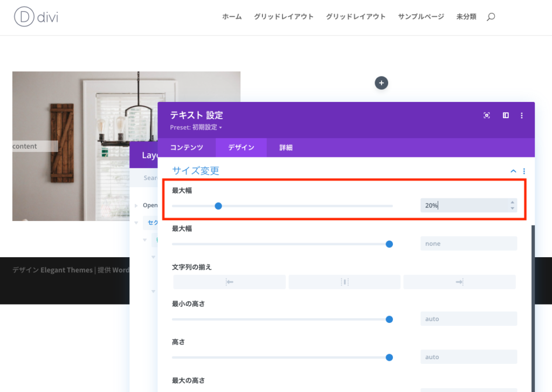The height and width of the screenshot is (392, 552).
Task: Open the サンプルページ navigation link
Action: tap(421, 17)
